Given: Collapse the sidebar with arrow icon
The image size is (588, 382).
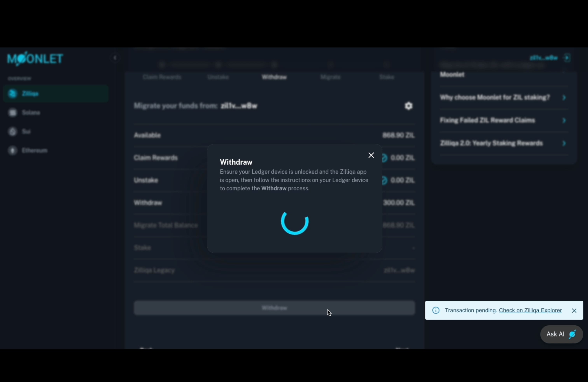Looking at the screenshot, I should click(115, 58).
